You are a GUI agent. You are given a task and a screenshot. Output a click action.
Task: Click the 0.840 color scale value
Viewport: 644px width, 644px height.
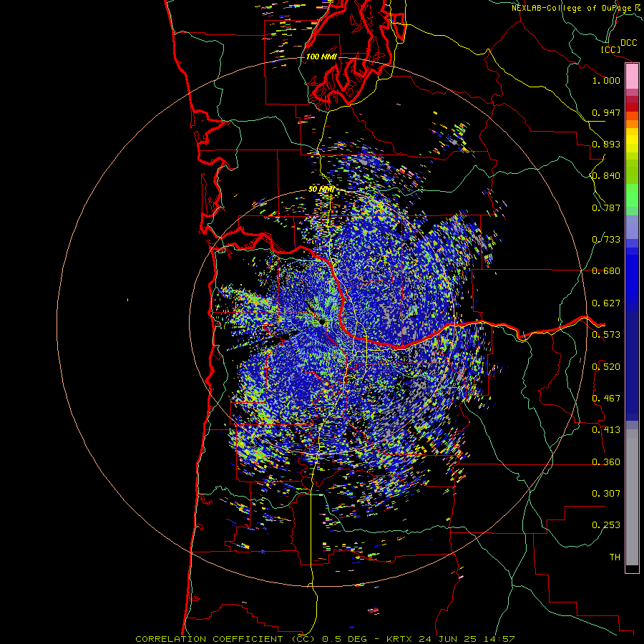click(606, 176)
